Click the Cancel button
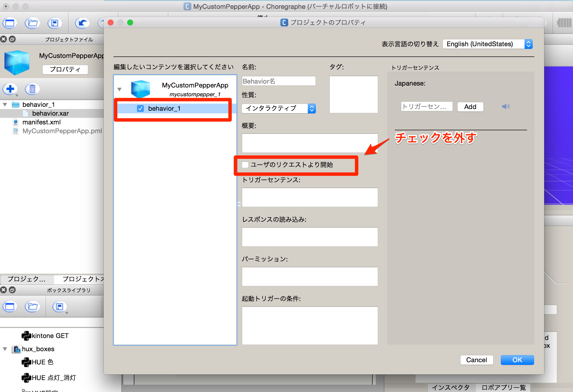This screenshot has height=392, width=573. pos(476,360)
